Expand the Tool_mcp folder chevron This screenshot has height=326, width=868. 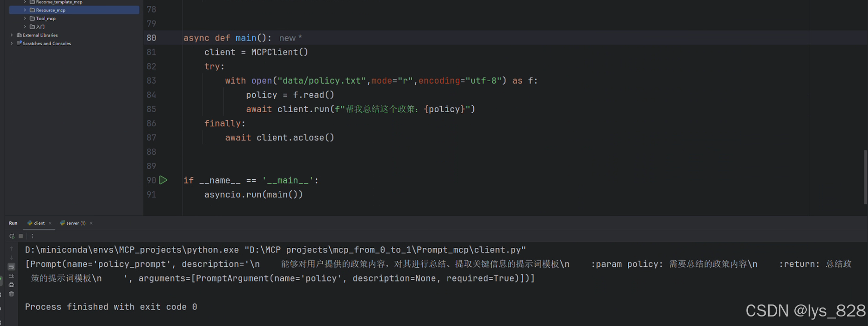pyautogui.click(x=25, y=19)
